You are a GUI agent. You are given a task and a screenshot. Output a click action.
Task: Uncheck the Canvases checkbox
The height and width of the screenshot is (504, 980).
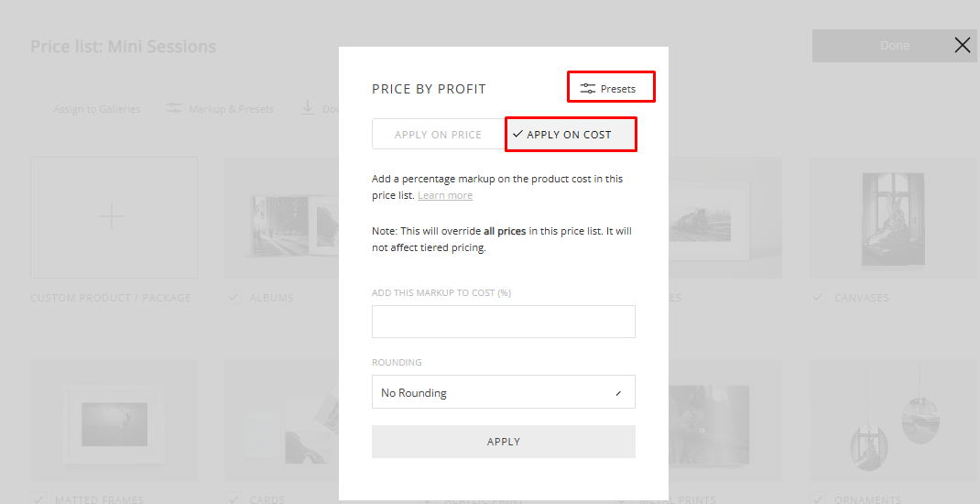click(x=818, y=298)
